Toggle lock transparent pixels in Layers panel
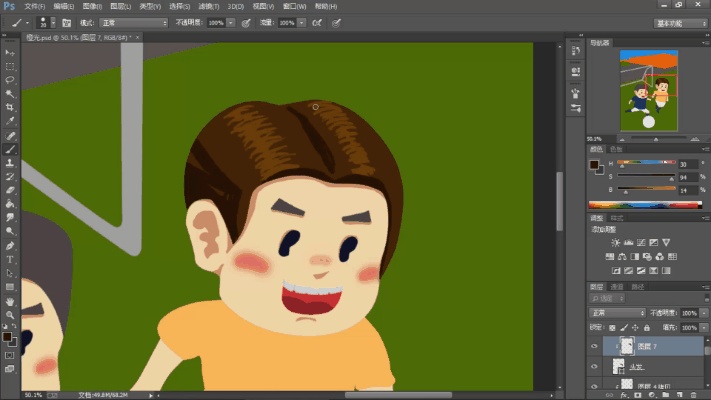 (613, 327)
